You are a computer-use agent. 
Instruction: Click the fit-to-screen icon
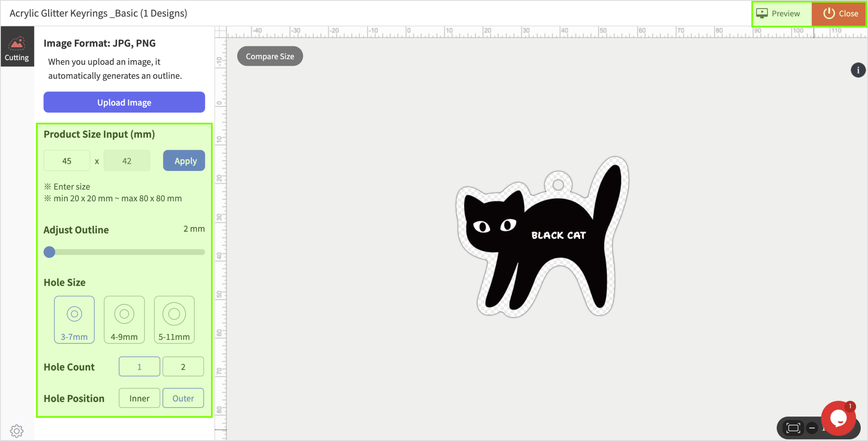coord(793,428)
